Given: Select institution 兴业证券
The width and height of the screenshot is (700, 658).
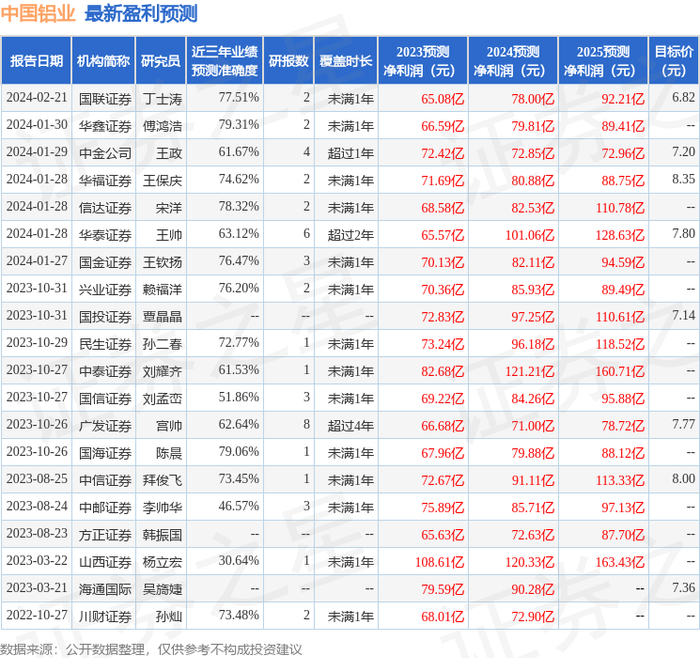Looking at the screenshot, I should (x=105, y=290).
